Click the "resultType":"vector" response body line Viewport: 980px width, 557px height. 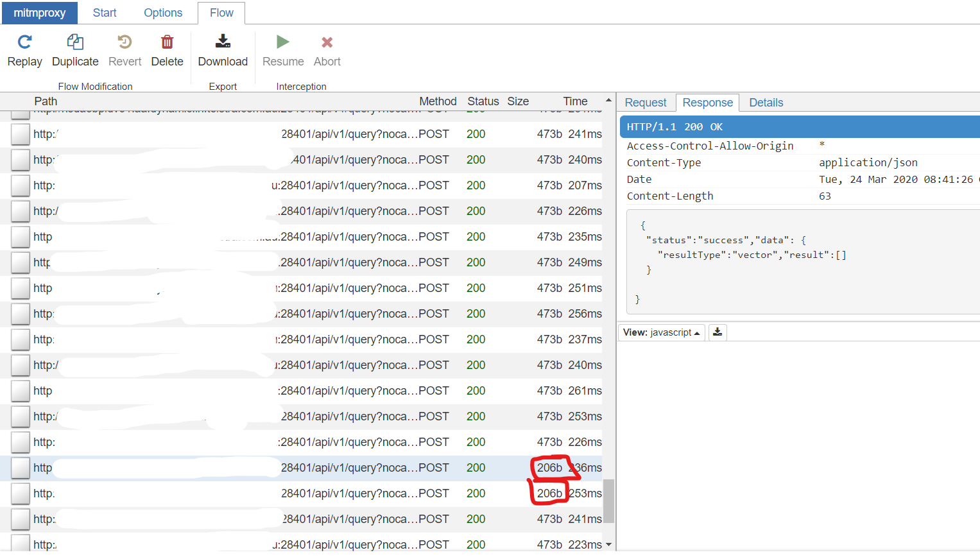pyautogui.click(x=752, y=255)
